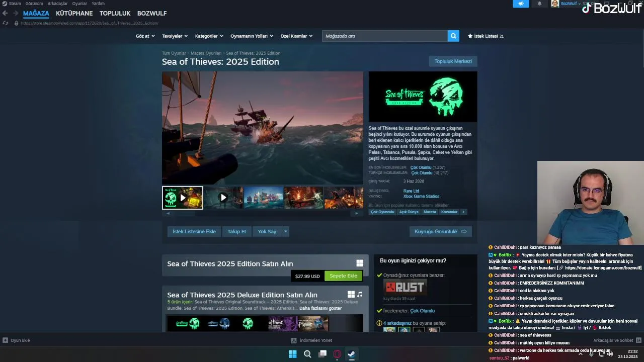Open Task View on taskbar
The image size is (644, 362).
(323, 354)
